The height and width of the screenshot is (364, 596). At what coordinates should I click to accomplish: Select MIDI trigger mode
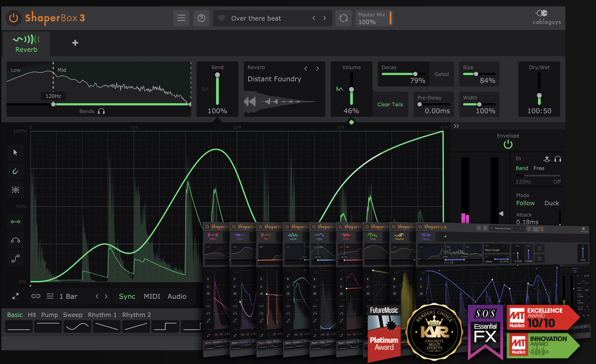pyautogui.click(x=152, y=296)
